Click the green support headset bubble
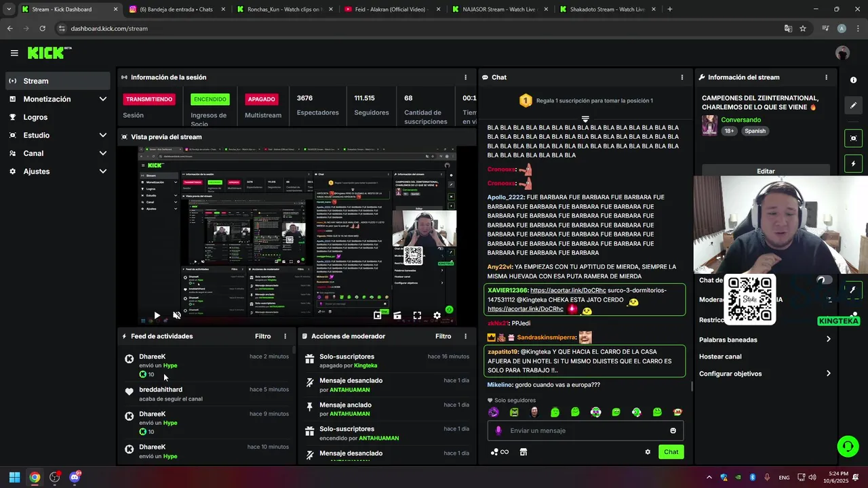 click(x=848, y=446)
